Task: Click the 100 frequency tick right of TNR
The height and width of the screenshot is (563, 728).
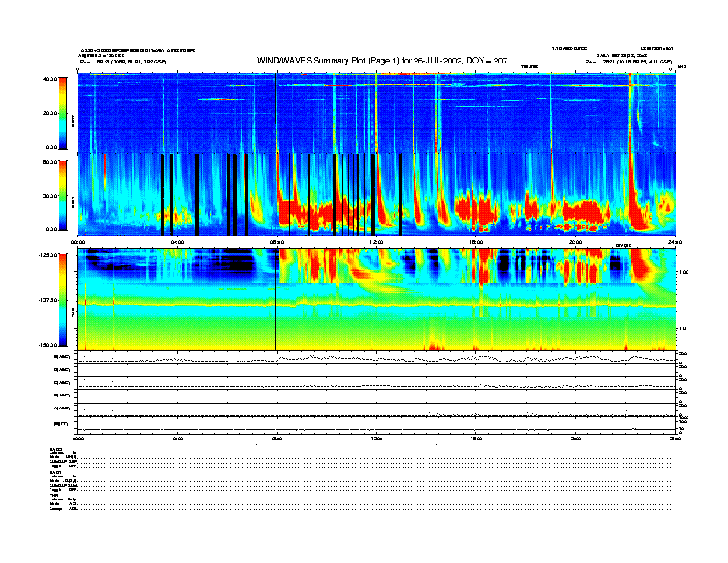Action: [x=684, y=272]
